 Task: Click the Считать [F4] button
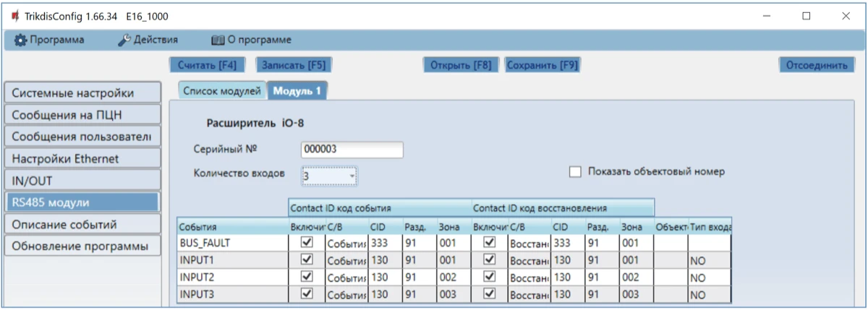point(207,65)
